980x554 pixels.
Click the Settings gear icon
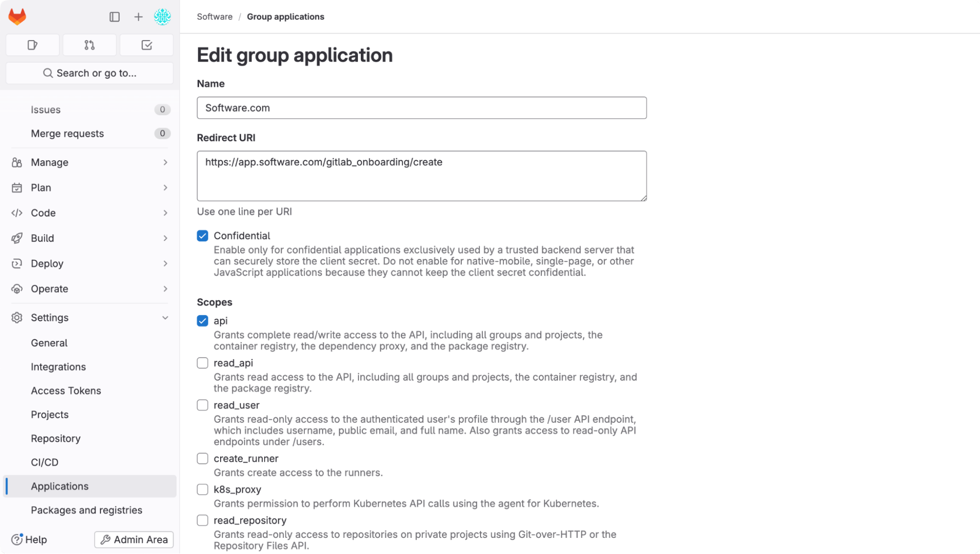16,317
